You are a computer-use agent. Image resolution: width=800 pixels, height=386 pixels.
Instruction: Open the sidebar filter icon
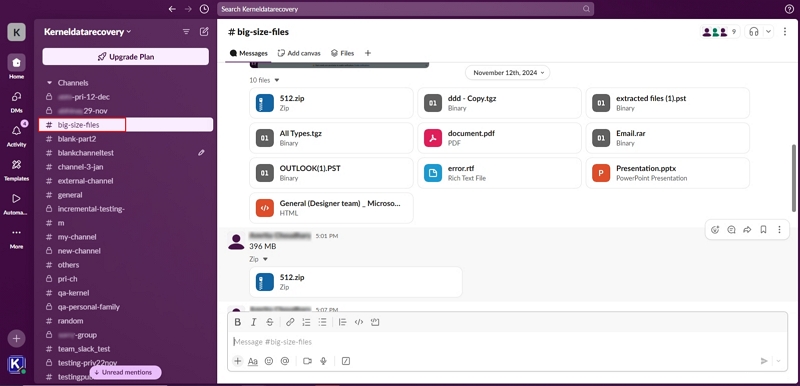click(x=186, y=32)
